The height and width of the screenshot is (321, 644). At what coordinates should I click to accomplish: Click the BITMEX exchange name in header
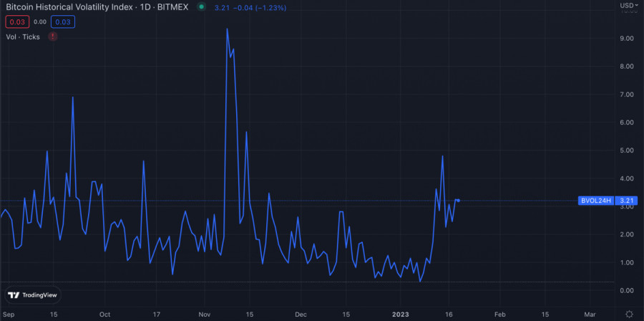[x=175, y=7]
